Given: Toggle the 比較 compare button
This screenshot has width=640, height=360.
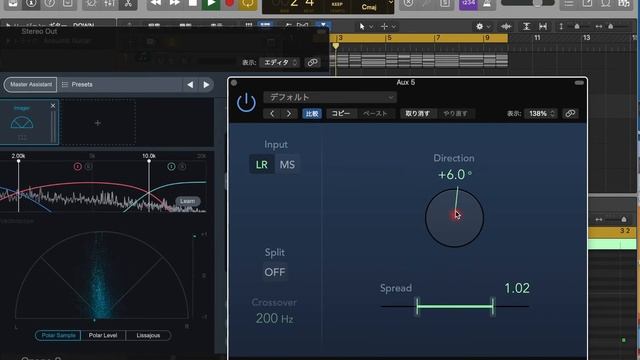Looking at the screenshot, I should (x=312, y=113).
